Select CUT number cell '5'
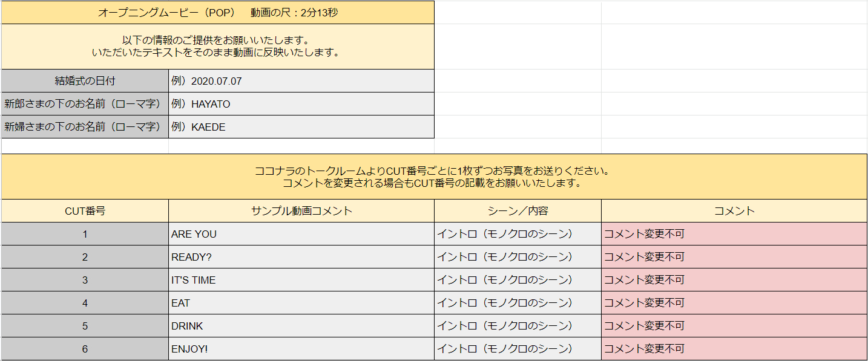868x361 pixels. (85, 326)
